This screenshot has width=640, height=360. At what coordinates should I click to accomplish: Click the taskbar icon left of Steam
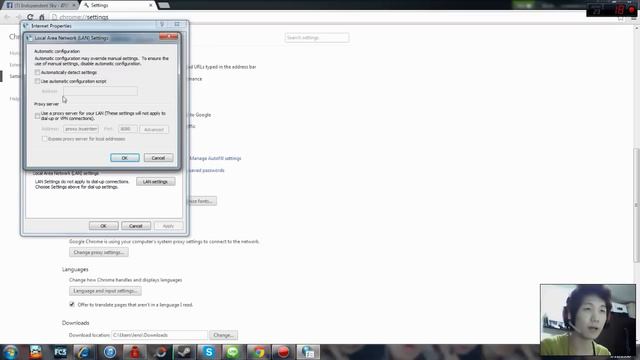click(160, 352)
